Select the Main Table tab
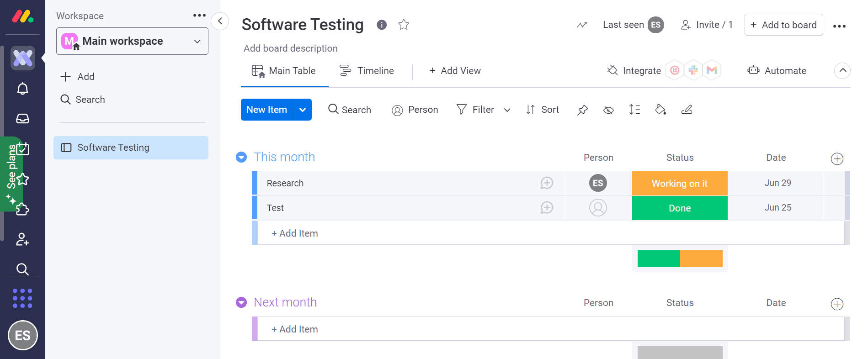The width and height of the screenshot is (868, 359). coord(284,71)
